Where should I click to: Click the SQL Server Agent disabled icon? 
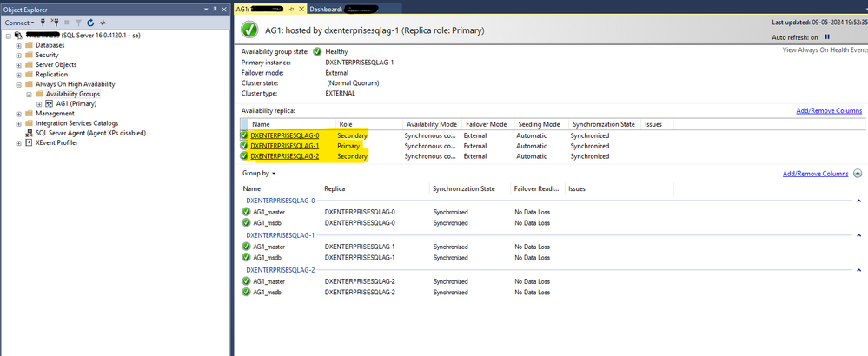pyautogui.click(x=29, y=133)
